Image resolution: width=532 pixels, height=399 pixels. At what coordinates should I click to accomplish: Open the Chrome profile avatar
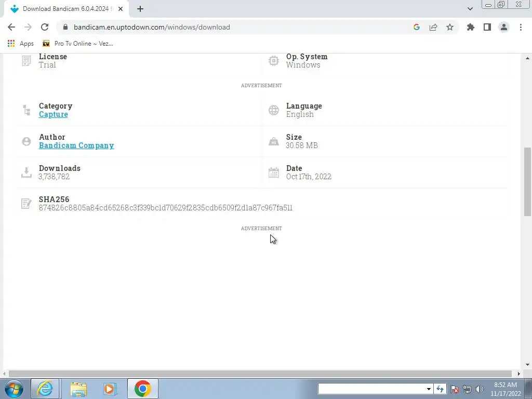pyautogui.click(x=504, y=27)
